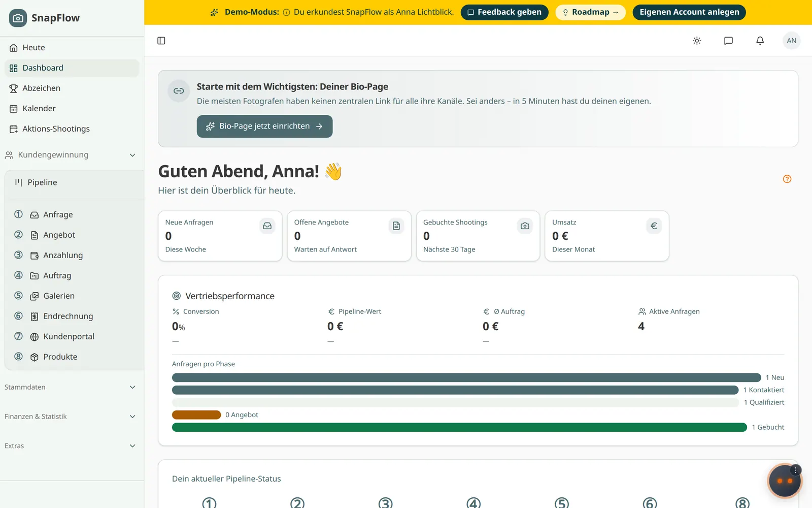Expand the Stammdaten section
The width and height of the screenshot is (812, 508).
point(71,387)
